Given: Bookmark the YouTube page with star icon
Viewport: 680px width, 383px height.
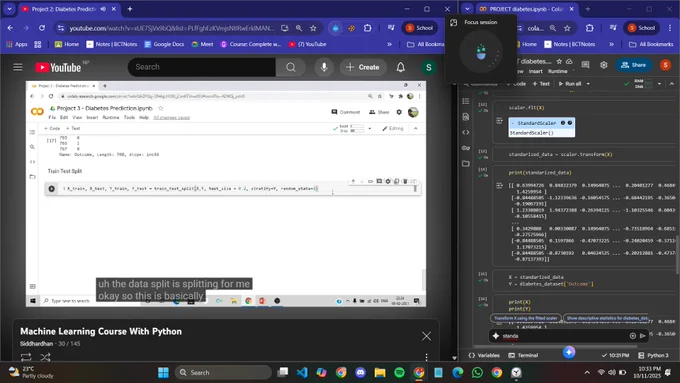Looking at the screenshot, I should pyautogui.click(x=313, y=28).
